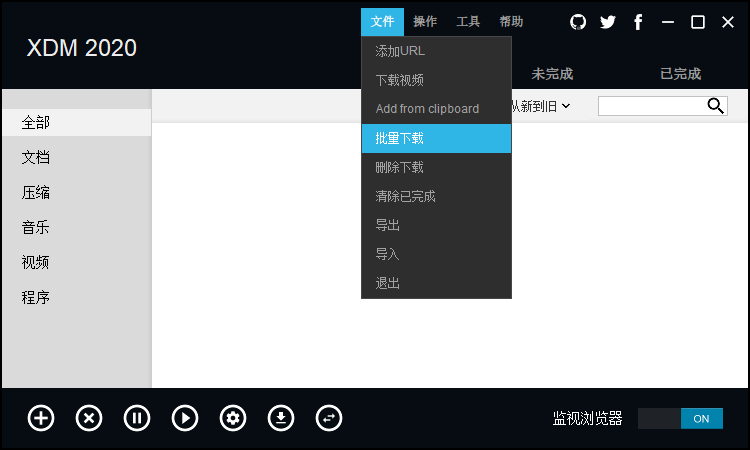Select Add from clipboard menu entry
This screenshot has height=450, width=750.
436,109
